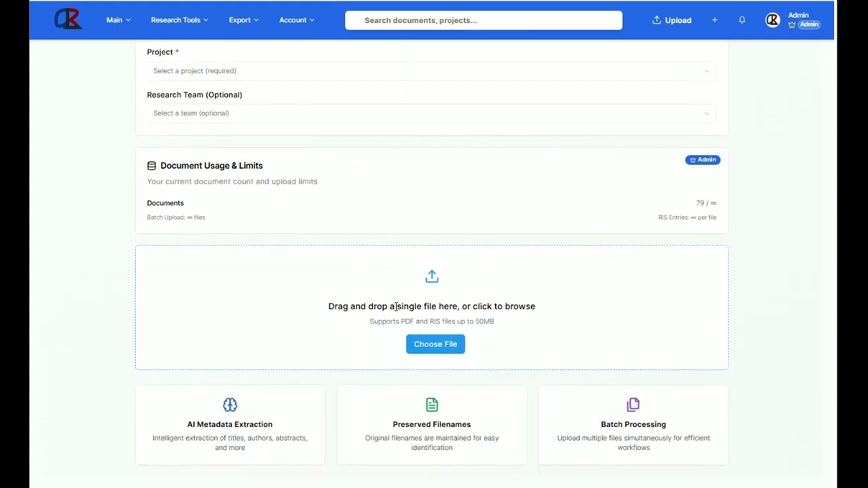The height and width of the screenshot is (488, 868).
Task: Click the Choose File button
Action: pos(435,344)
